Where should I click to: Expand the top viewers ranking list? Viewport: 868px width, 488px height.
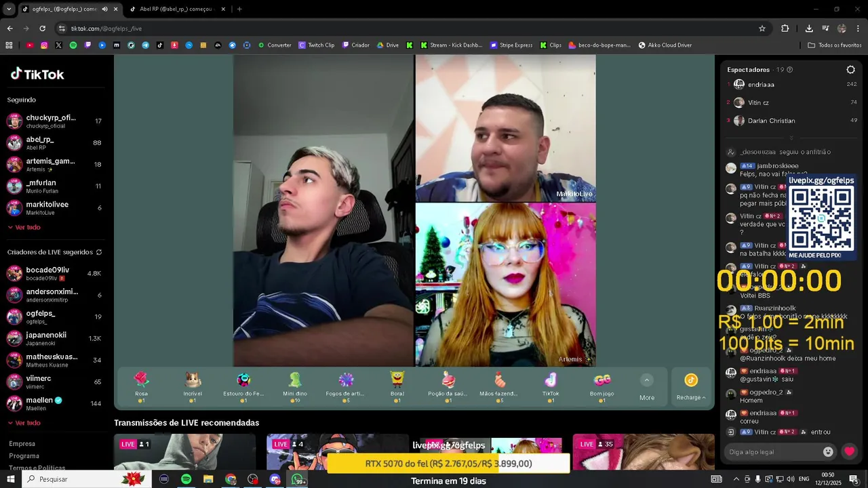pos(791,138)
